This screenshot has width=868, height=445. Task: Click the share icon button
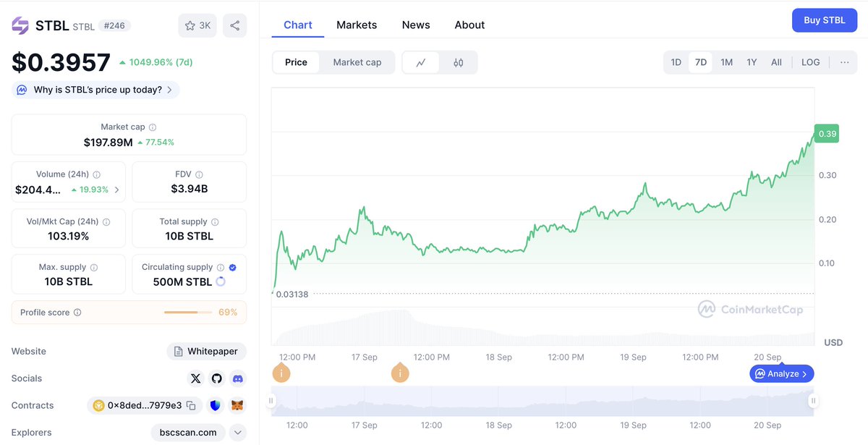(234, 25)
